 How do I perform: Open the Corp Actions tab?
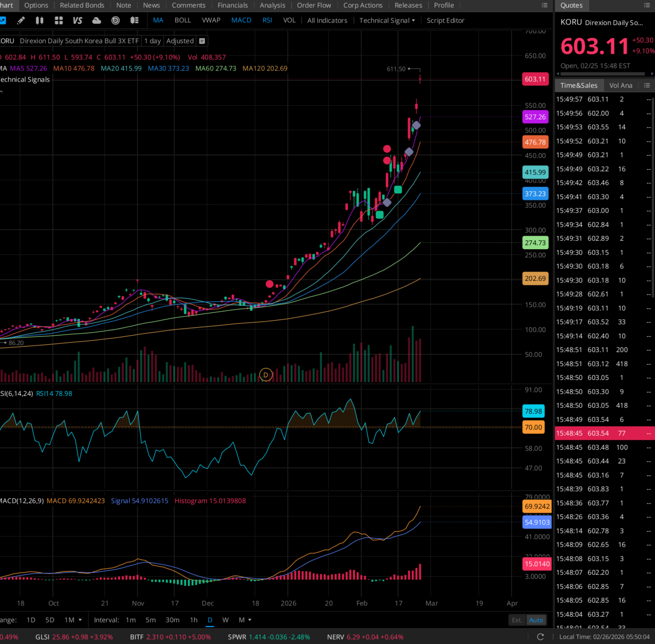(x=363, y=6)
